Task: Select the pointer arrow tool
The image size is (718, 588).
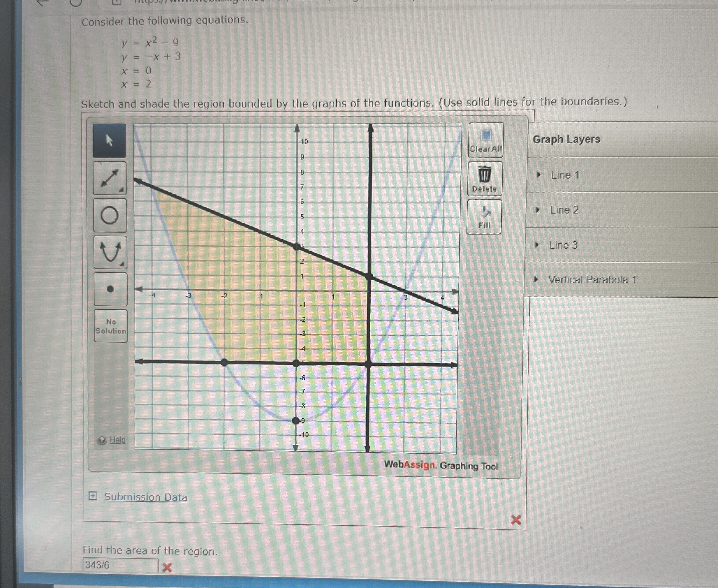Action: coord(109,140)
